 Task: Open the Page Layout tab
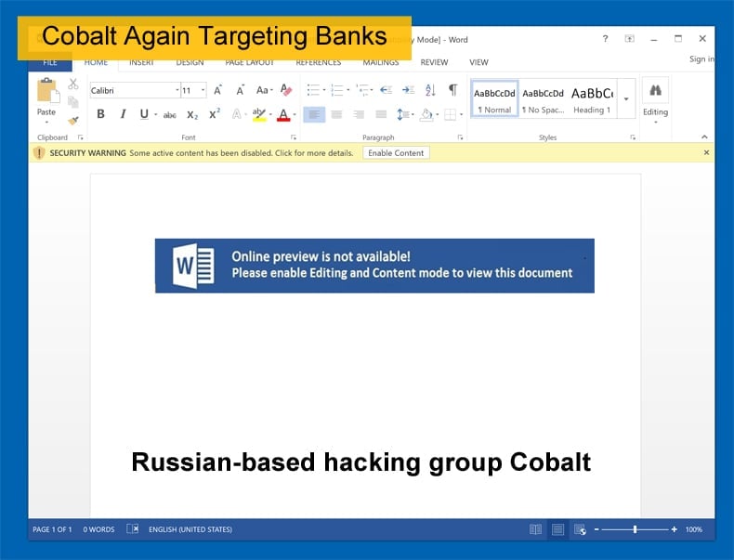pos(250,62)
